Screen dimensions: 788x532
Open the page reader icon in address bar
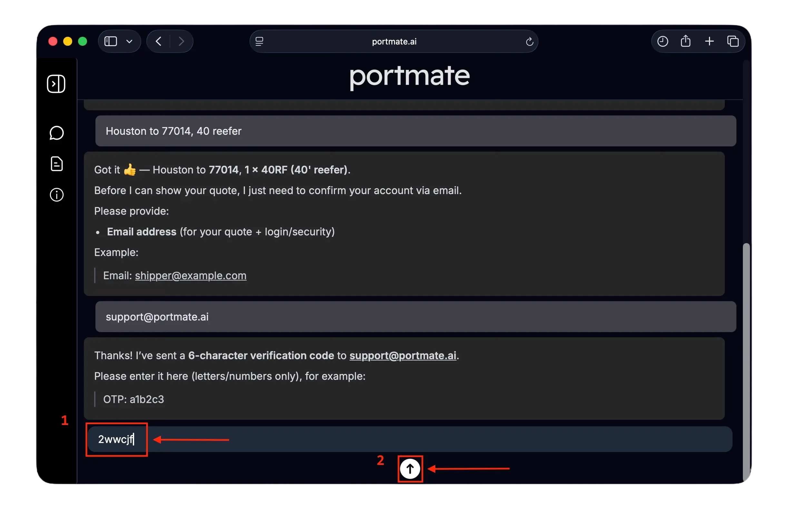pos(260,41)
